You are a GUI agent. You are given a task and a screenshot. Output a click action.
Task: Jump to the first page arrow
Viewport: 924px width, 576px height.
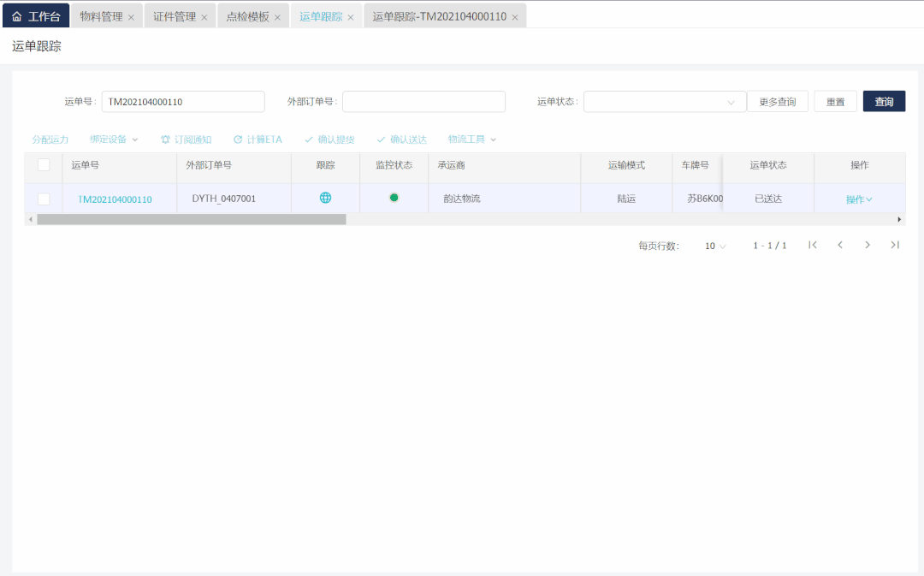click(813, 245)
